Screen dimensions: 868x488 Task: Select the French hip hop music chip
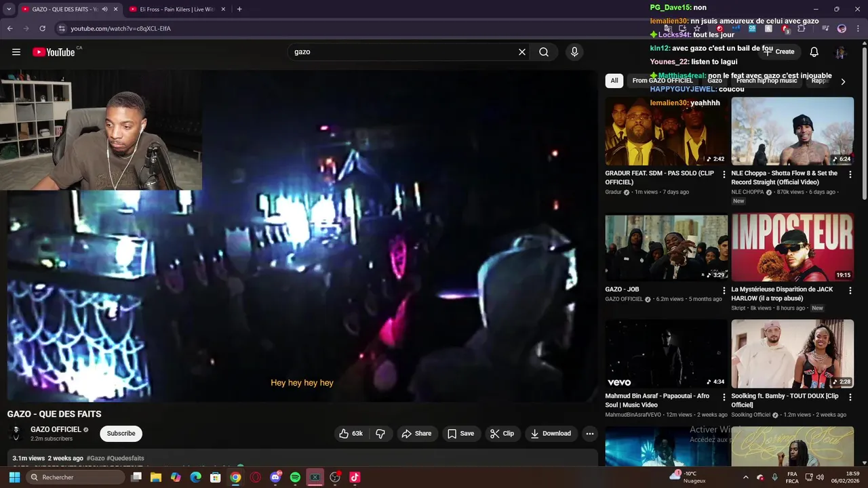(x=767, y=81)
